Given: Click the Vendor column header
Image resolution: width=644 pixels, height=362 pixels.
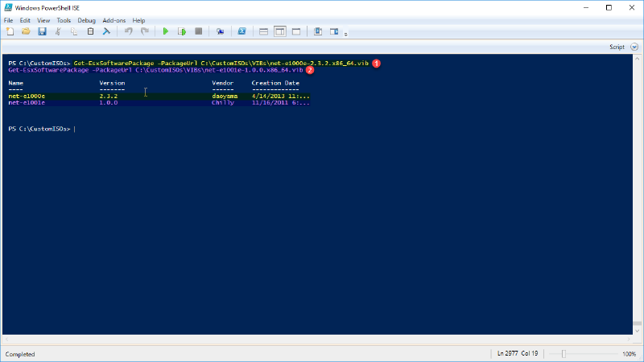Looking at the screenshot, I should click(x=223, y=83).
